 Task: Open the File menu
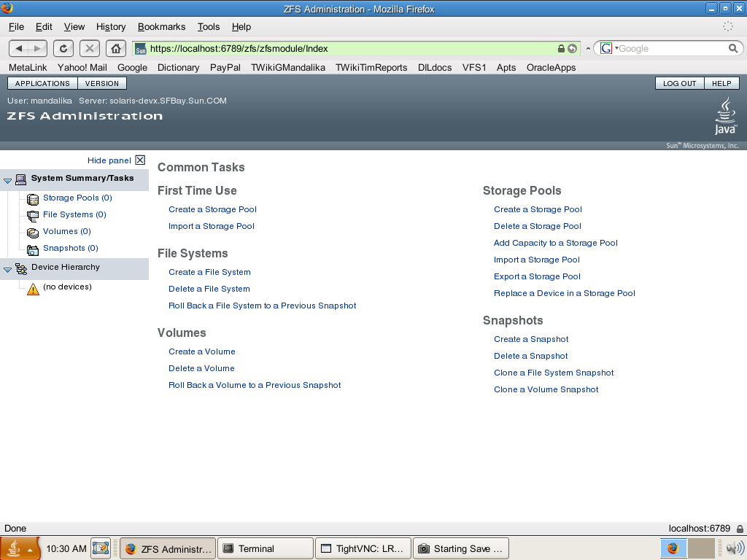coord(16,27)
